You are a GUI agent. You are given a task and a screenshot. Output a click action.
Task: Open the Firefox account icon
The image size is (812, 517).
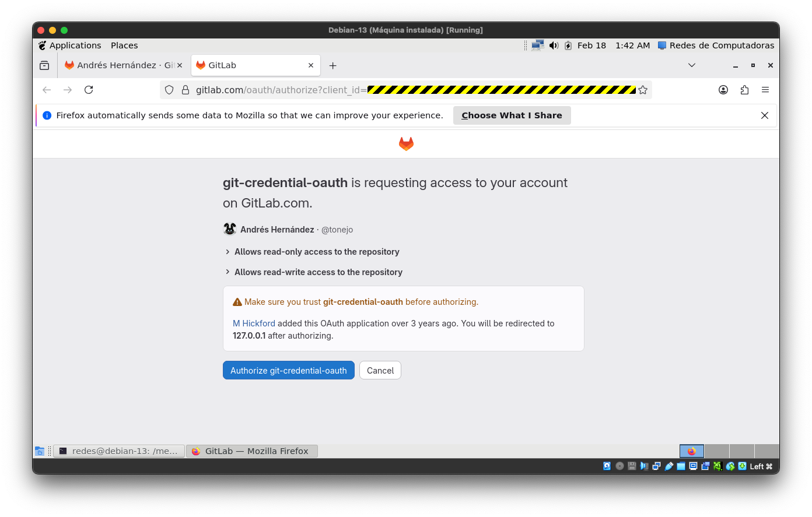click(723, 90)
